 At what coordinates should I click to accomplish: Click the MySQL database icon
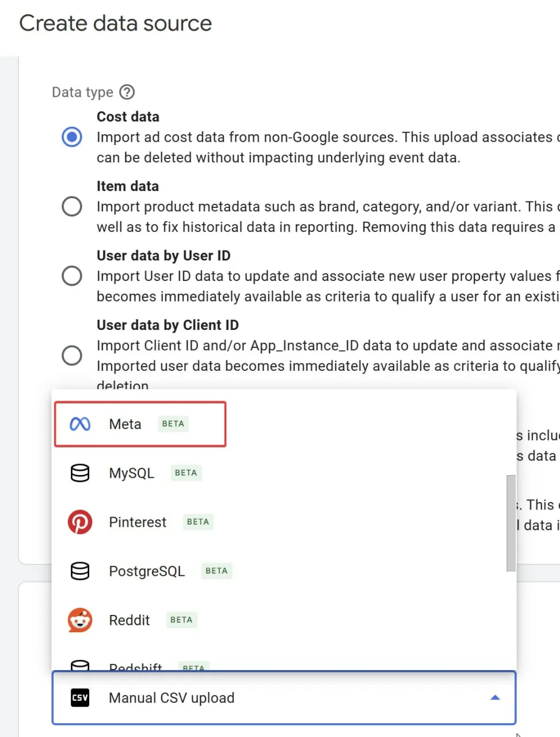tap(80, 473)
